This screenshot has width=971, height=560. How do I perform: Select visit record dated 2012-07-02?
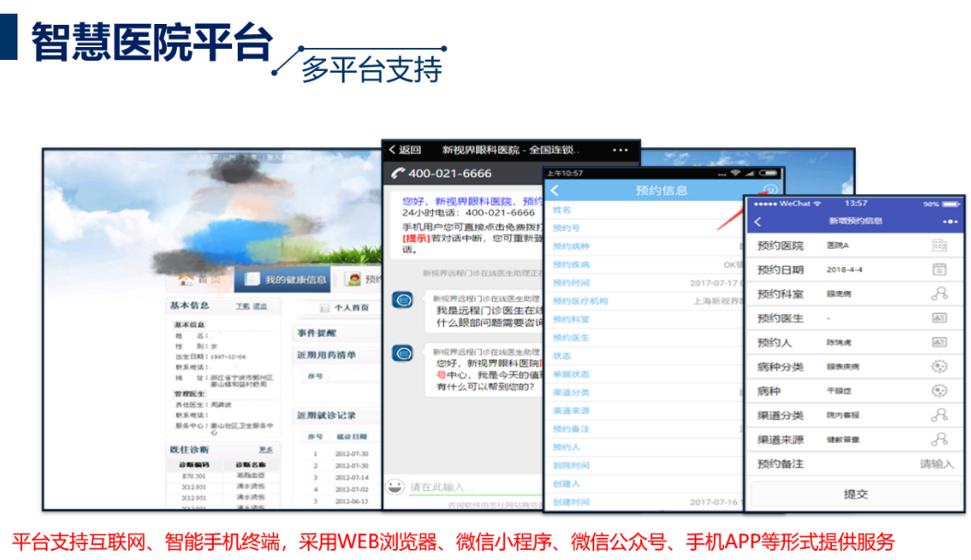pyautogui.click(x=352, y=489)
